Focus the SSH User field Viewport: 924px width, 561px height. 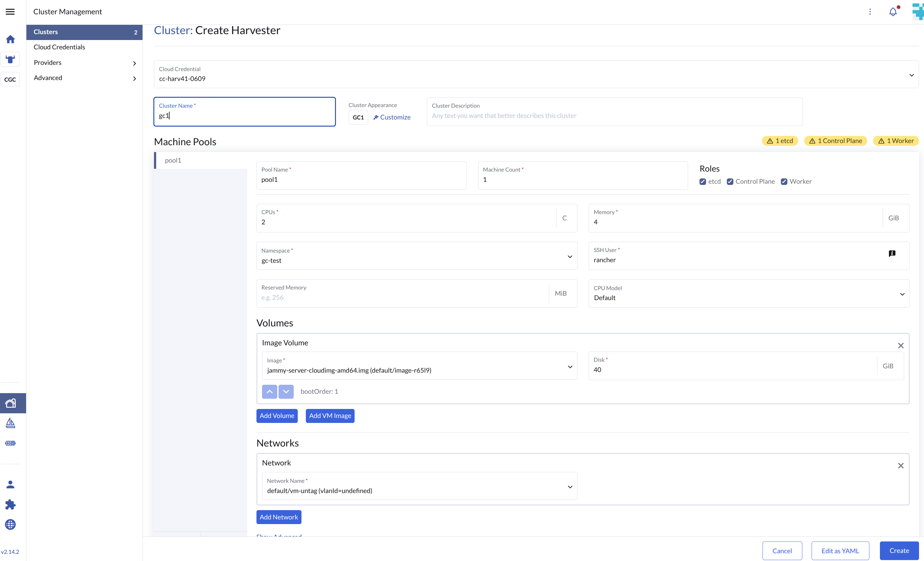(x=749, y=256)
